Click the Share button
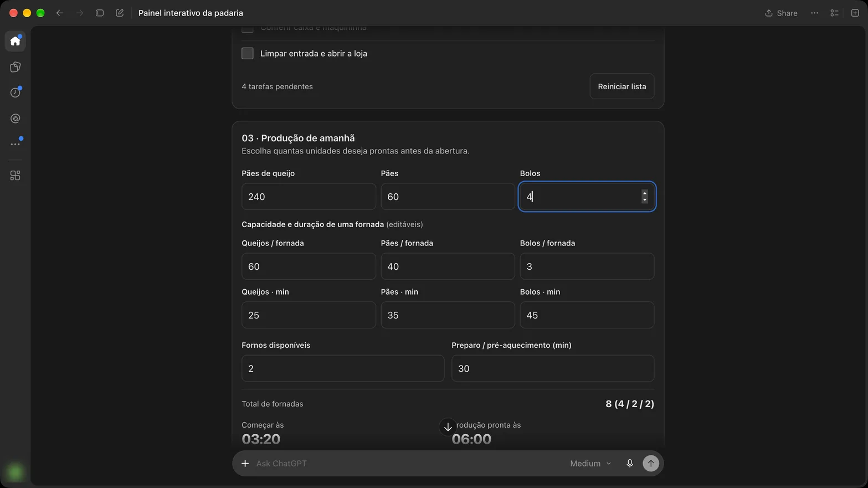The height and width of the screenshot is (488, 868). point(781,13)
